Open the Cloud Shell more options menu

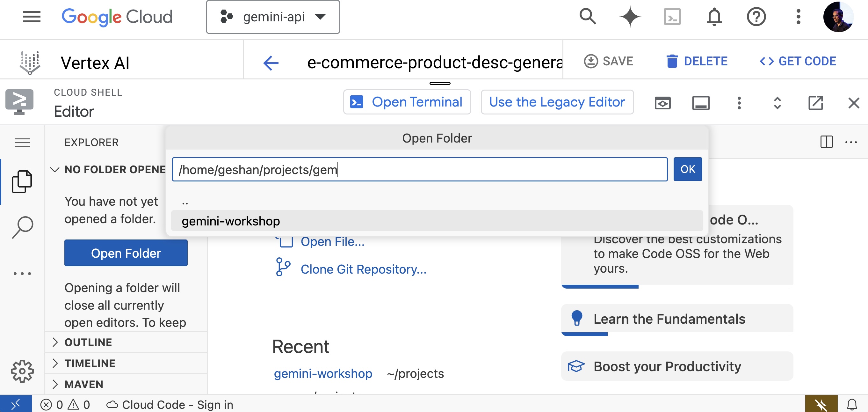tap(739, 103)
